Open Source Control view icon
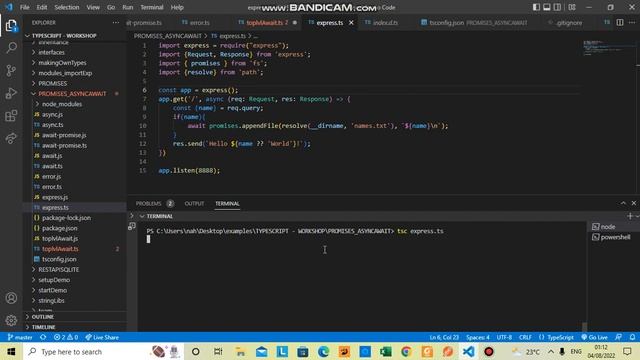This screenshot has width=640, height=360. pyautogui.click(x=11, y=71)
